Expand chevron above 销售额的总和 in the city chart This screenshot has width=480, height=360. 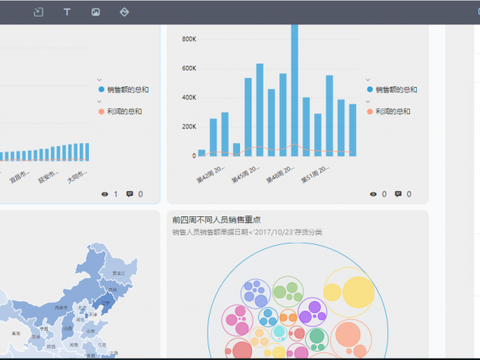(99, 80)
